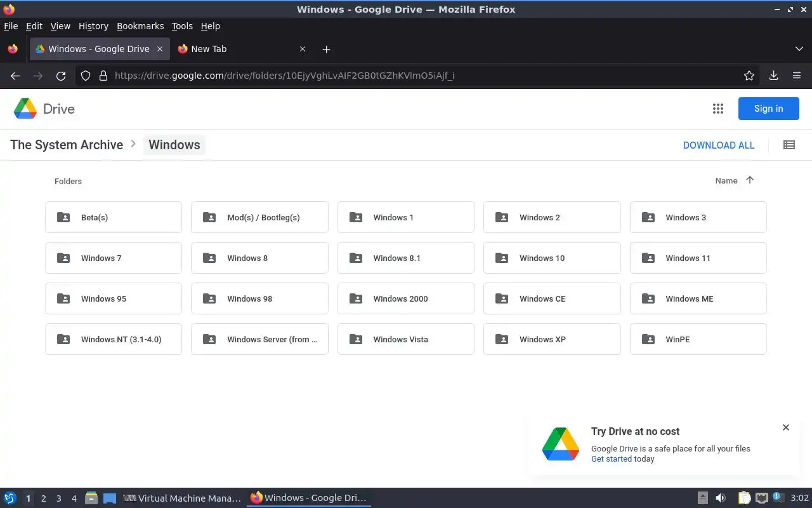Screen dimensions: 812x508
Task: Open the Mod(s) / Bootleg(s) folder
Action: click(259, 217)
